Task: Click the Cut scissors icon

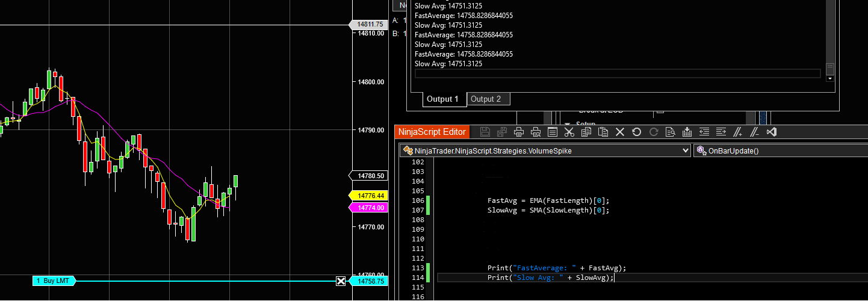Action: coord(569,132)
